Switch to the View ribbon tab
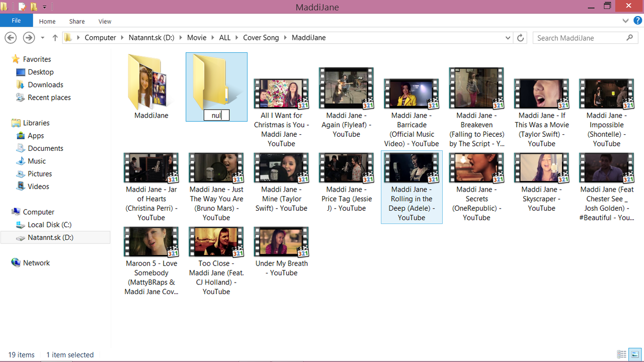The image size is (644, 362). click(x=105, y=21)
